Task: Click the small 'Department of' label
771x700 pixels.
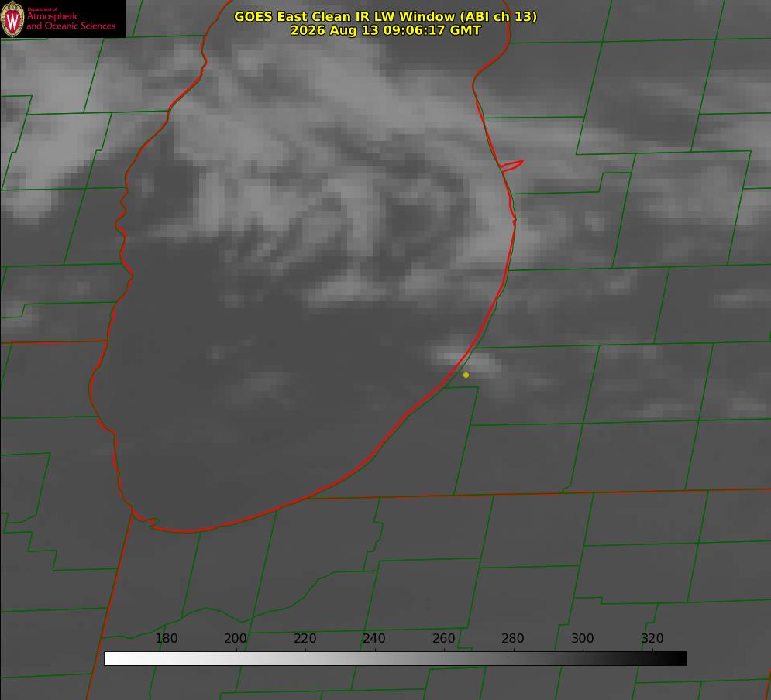Action: coord(42,9)
